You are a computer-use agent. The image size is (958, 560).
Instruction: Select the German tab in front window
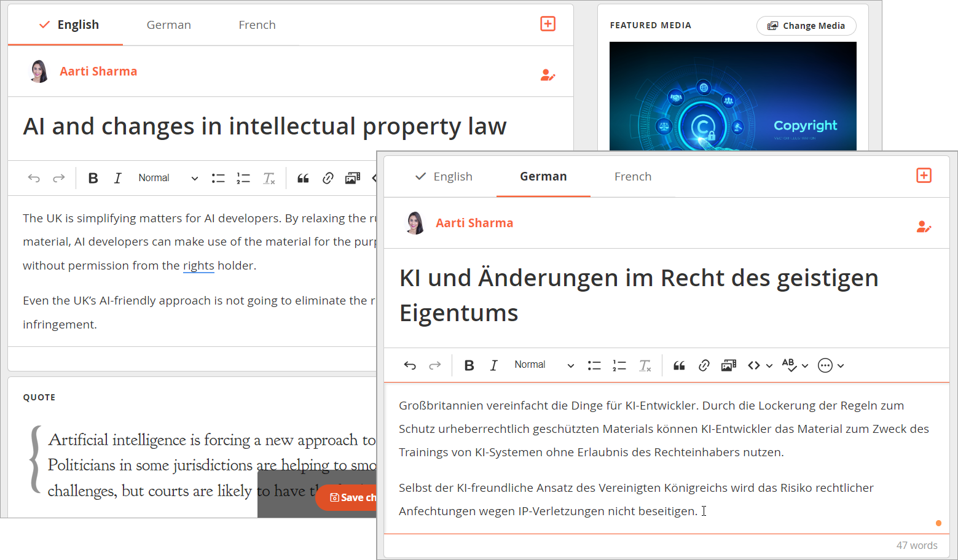(x=543, y=177)
